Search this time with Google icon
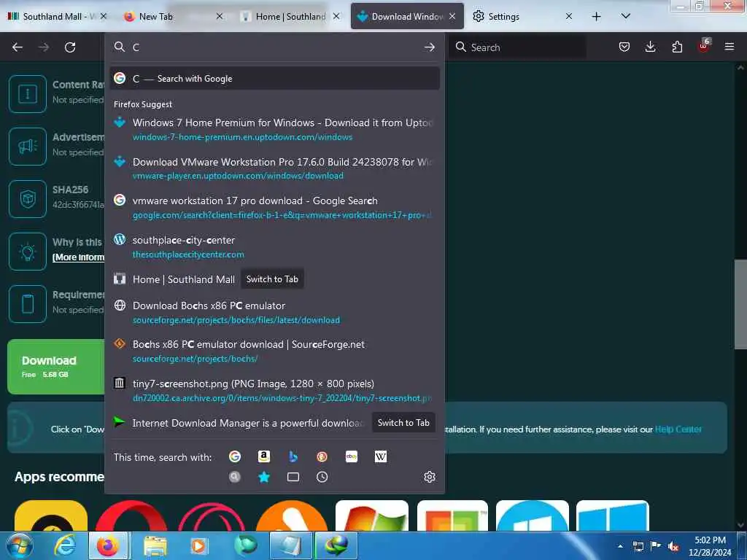 (x=235, y=456)
